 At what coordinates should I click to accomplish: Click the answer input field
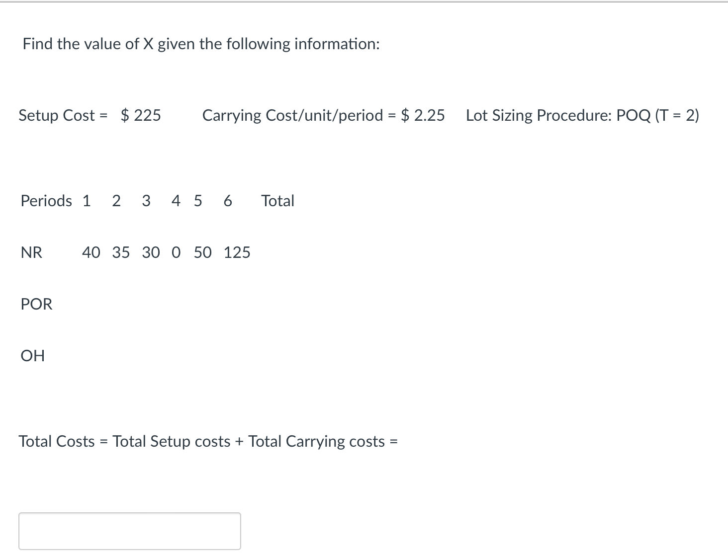click(129, 531)
